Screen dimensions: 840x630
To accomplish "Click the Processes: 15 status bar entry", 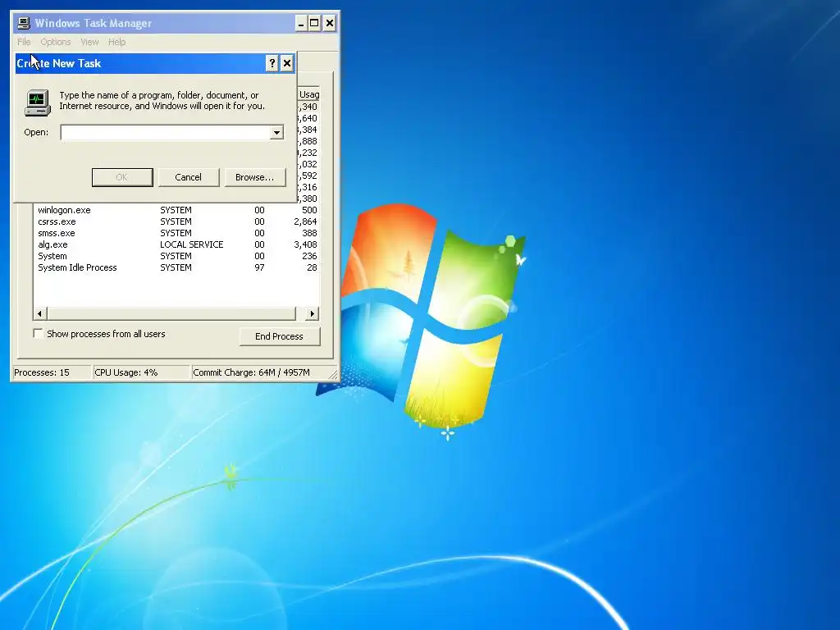I will [51, 372].
